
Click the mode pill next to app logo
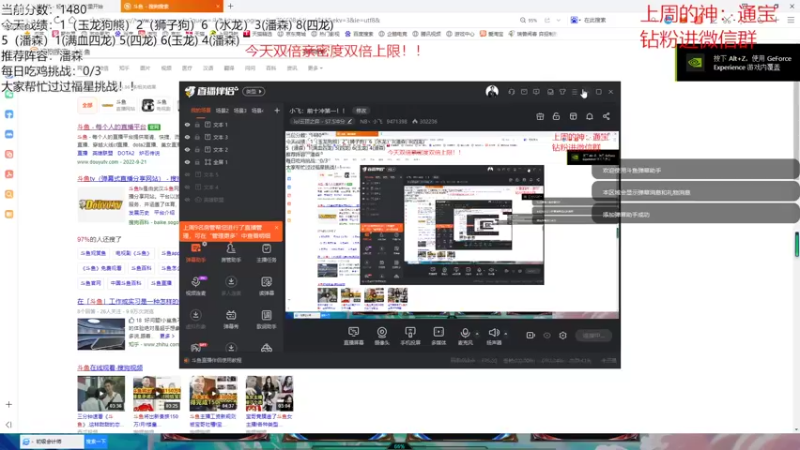[x=254, y=92]
